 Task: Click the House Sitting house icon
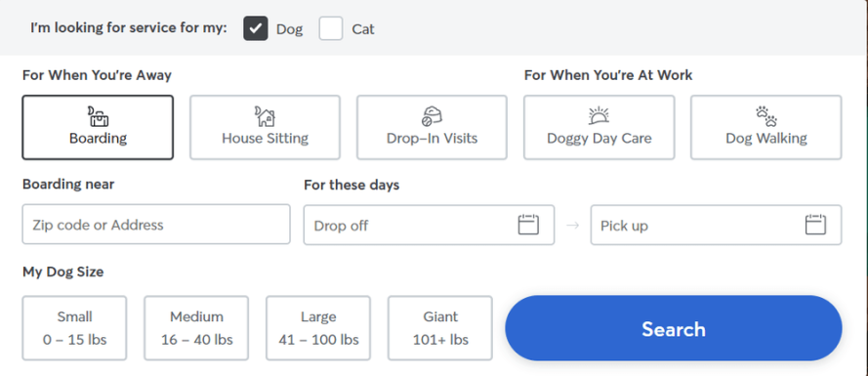(265, 116)
